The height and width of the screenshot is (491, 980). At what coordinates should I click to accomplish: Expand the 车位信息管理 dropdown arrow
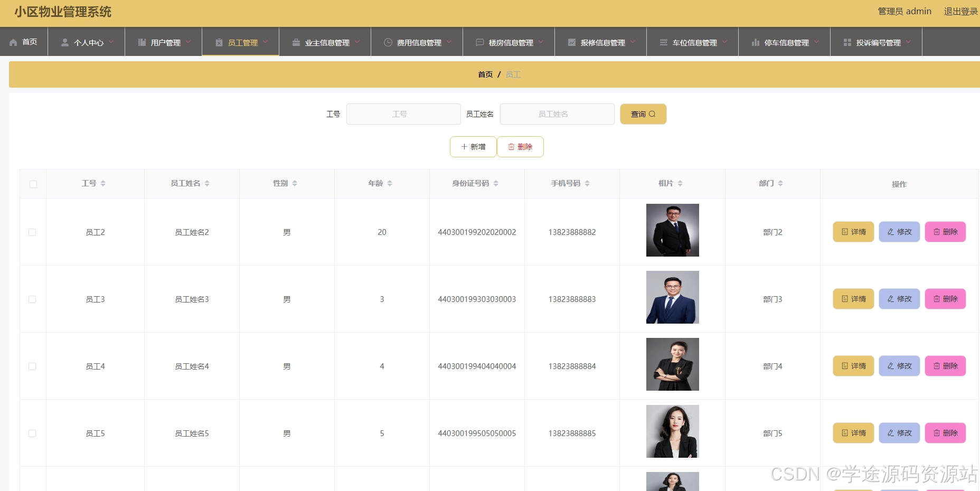pyautogui.click(x=724, y=42)
